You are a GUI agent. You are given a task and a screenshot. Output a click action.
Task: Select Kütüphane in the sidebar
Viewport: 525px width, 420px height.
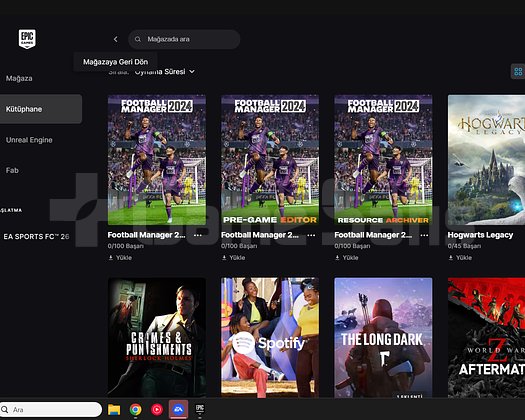pos(41,109)
